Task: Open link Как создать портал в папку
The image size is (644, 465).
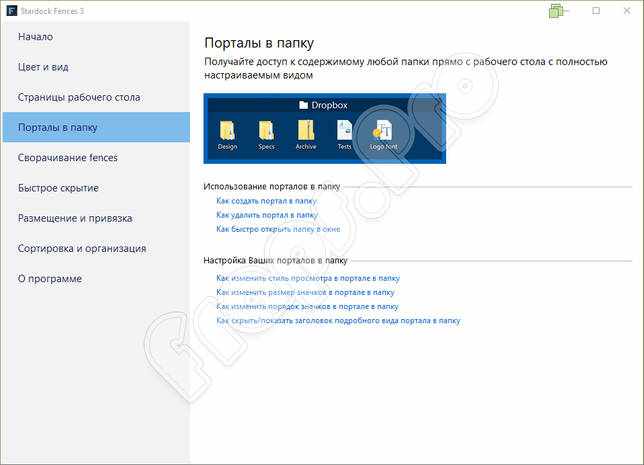Action: 266,201
